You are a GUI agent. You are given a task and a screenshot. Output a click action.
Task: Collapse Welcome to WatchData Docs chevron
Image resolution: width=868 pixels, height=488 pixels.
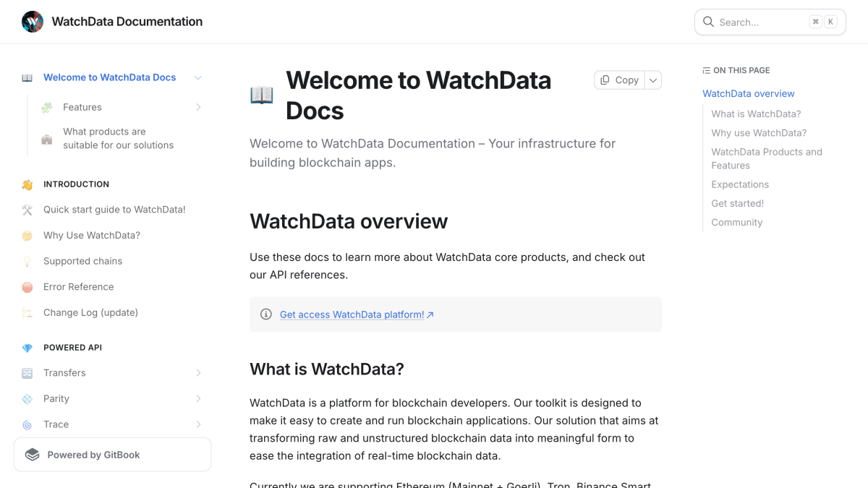tap(198, 77)
